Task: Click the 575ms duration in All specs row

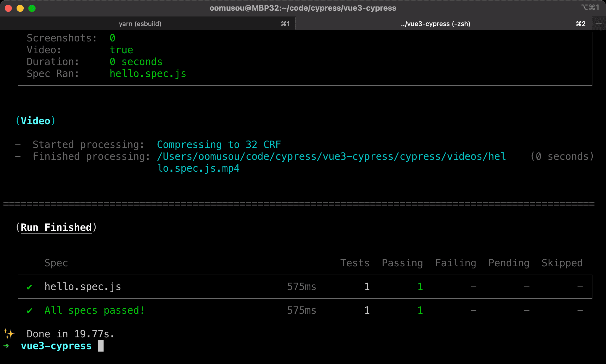Action: tap(302, 310)
